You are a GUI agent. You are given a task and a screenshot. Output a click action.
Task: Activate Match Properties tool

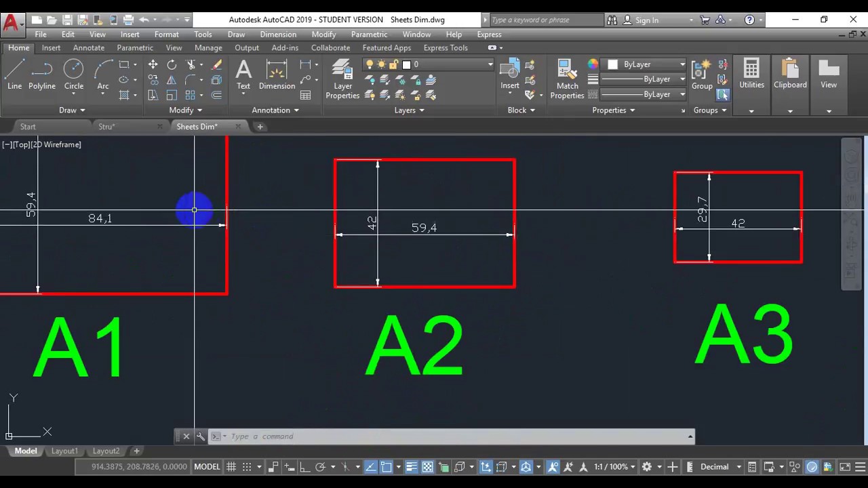[567, 79]
